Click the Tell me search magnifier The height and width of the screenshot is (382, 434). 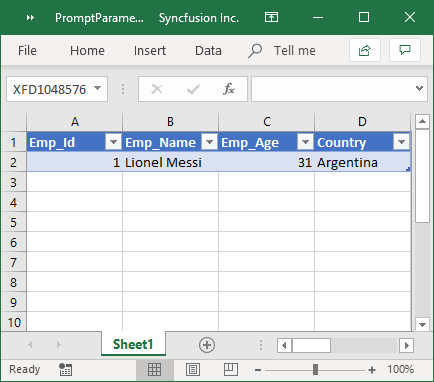(255, 51)
